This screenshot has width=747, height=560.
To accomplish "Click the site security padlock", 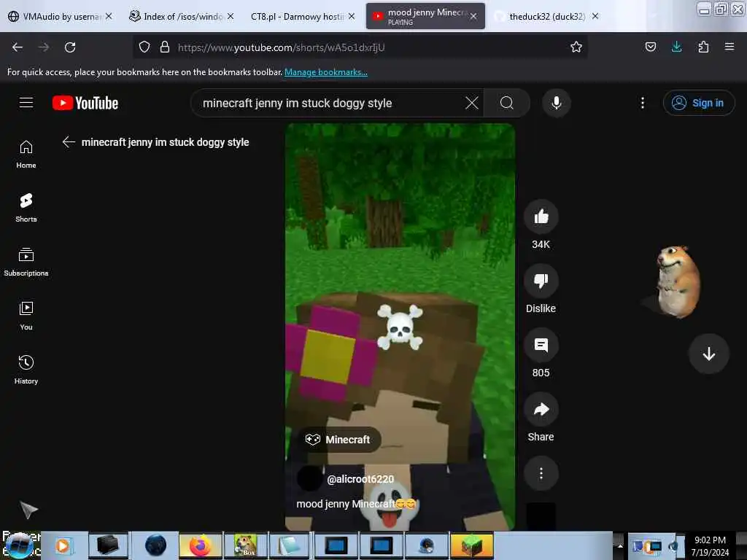I will point(165,47).
